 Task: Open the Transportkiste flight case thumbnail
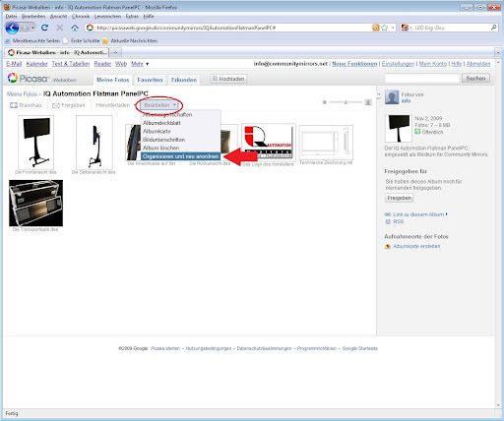[x=35, y=203]
